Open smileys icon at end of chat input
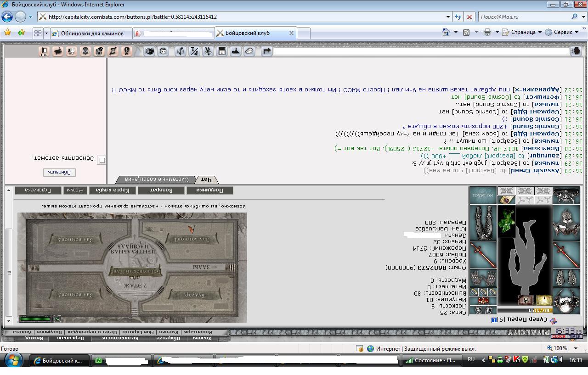Viewport: 588px width, 375px height. coord(576,51)
